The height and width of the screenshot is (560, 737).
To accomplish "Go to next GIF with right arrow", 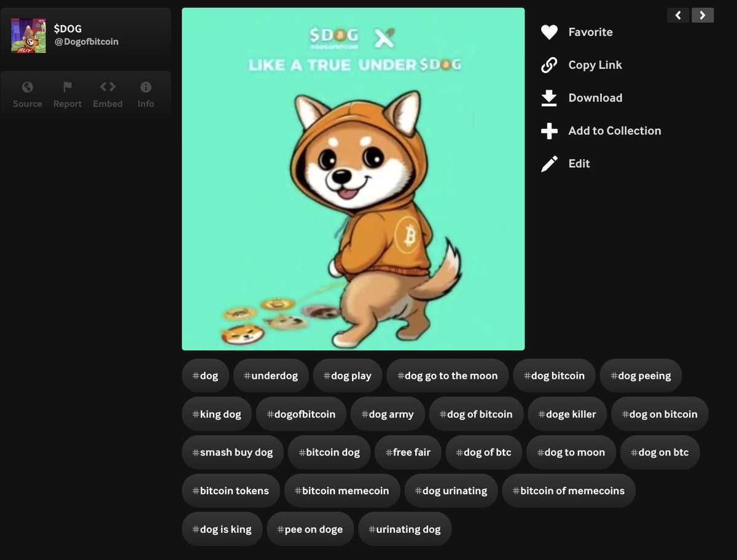I will point(703,15).
